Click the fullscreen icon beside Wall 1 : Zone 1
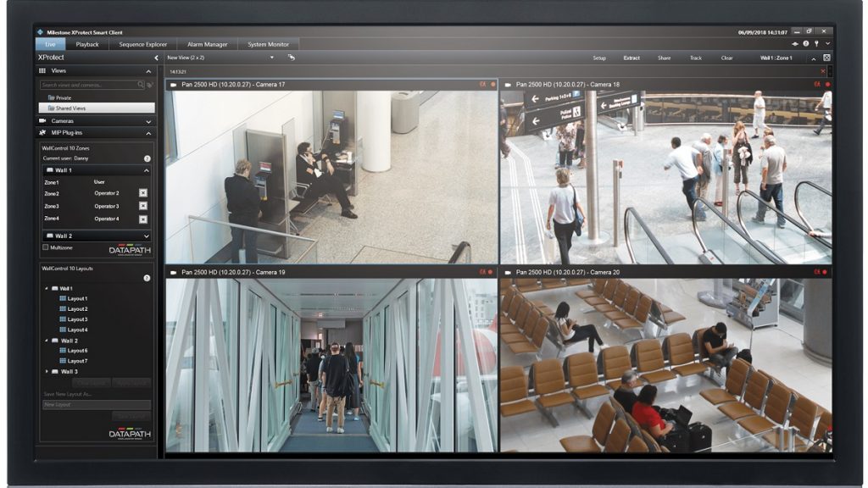 pos(826,58)
